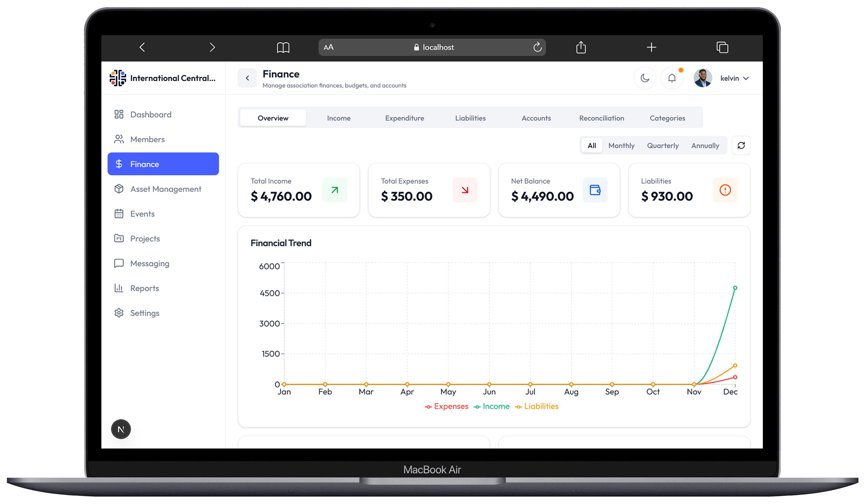
Task: Open the Dashboard via its grid icon
Action: click(x=119, y=114)
